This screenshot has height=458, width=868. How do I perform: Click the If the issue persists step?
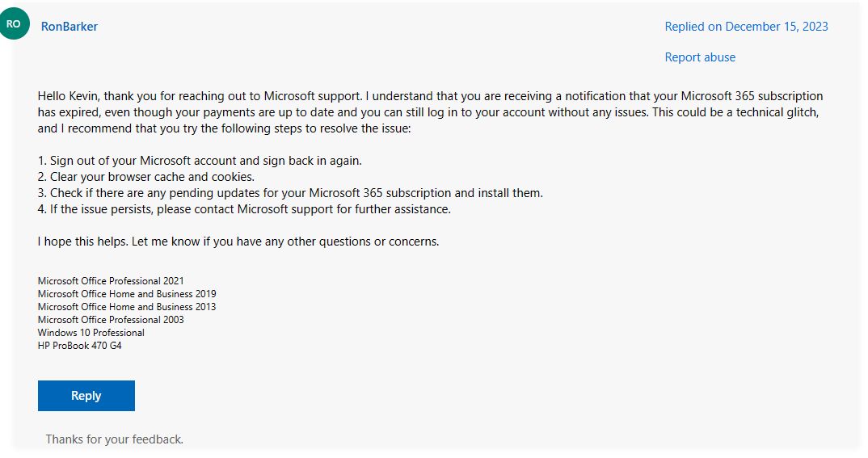243,209
